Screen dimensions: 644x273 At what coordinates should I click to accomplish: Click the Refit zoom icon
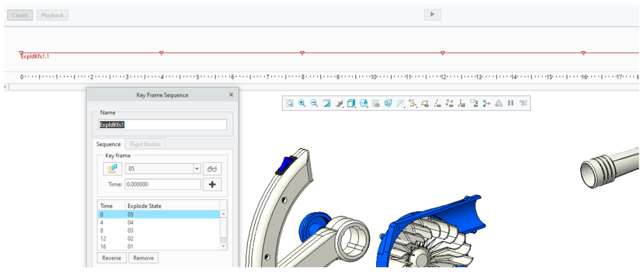[290, 103]
